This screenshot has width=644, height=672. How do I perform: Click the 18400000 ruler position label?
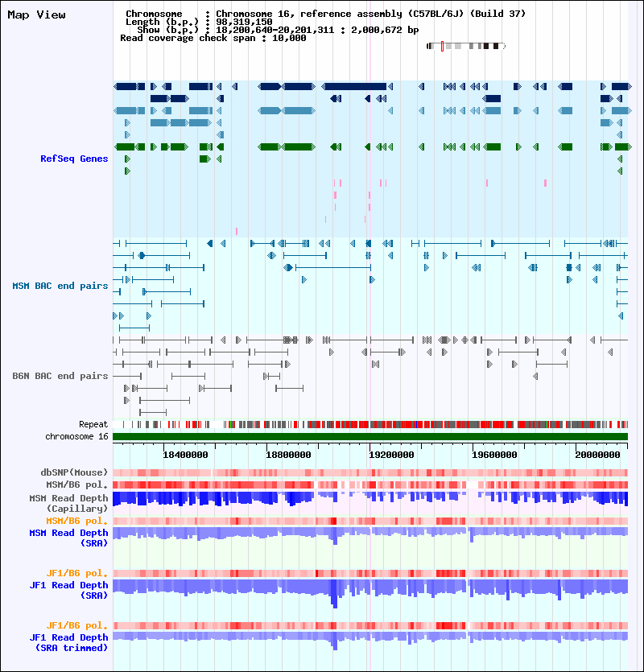point(185,455)
